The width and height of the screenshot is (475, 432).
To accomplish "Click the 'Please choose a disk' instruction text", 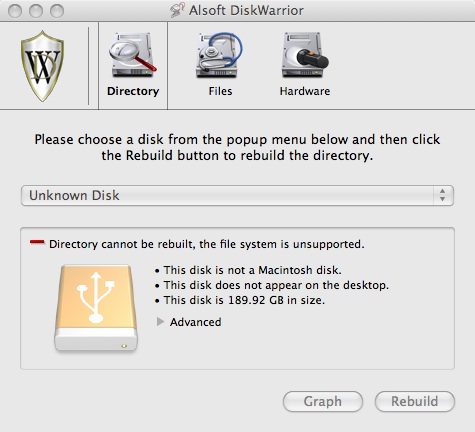I will coord(237,147).
